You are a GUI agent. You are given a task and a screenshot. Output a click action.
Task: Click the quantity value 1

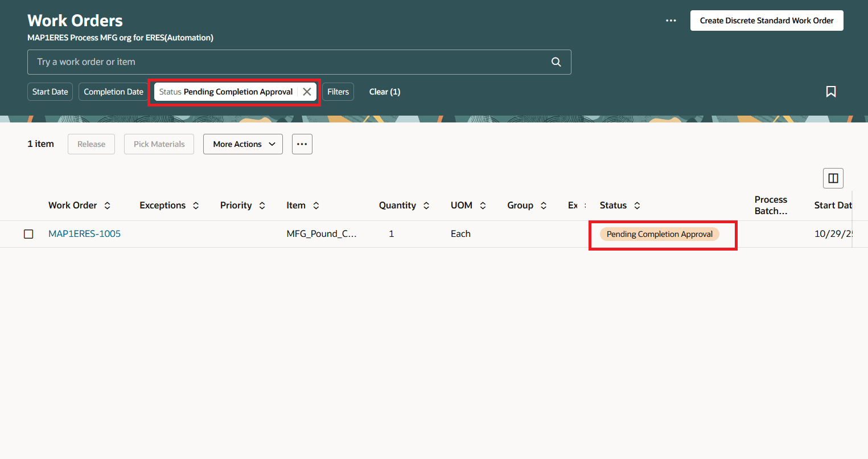click(392, 234)
